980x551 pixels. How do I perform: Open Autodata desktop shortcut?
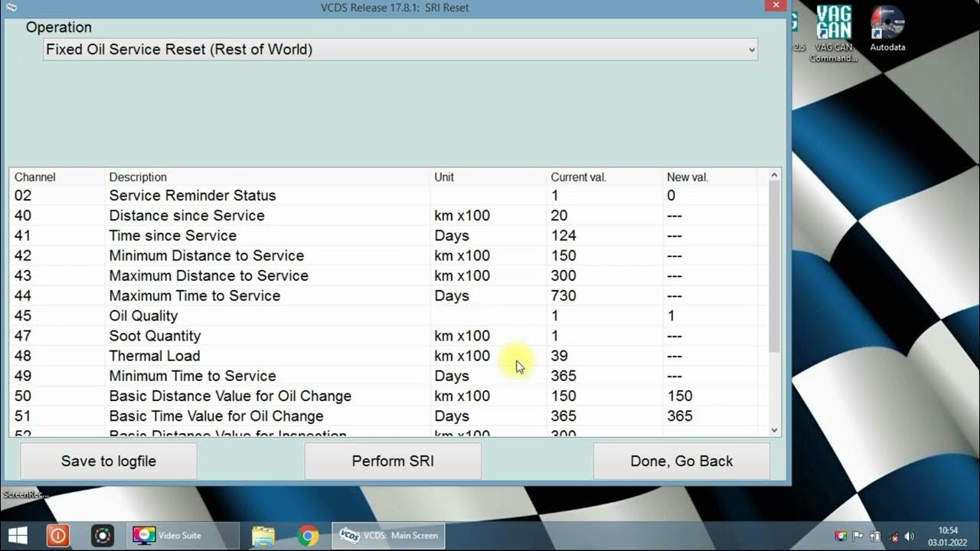pyautogui.click(x=887, y=28)
